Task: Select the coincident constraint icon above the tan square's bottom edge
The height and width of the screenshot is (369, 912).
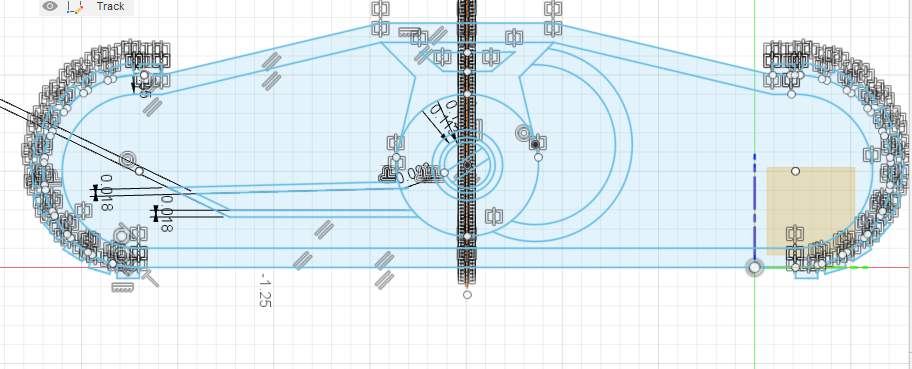Action: [x=795, y=235]
